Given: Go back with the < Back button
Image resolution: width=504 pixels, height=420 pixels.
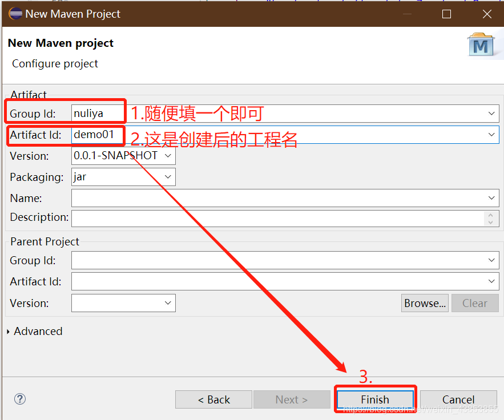Looking at the screenshot, I should [x=213, y=399].
